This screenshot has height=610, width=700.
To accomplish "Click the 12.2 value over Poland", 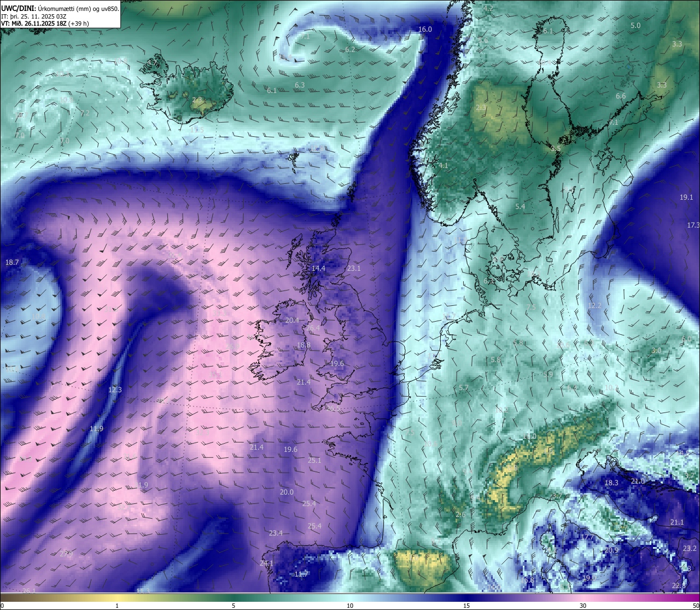I will (x=595, y=306).
